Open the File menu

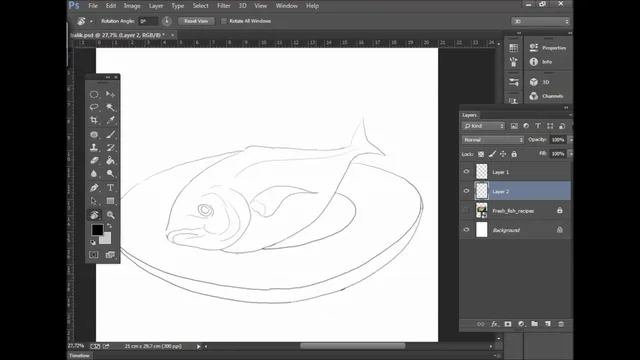pyautogui.click(x=93, y=6)
